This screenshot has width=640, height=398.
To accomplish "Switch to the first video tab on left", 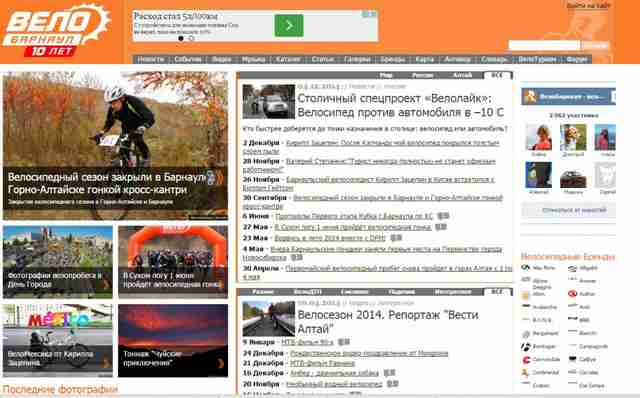I will (x=263, y=292).
